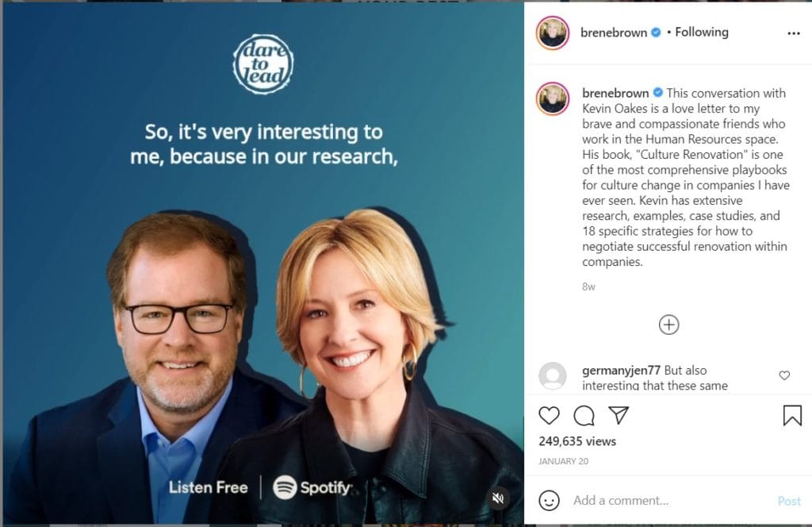This screenshot has width=812, height=527.
Task: Click the Add a comment field
Action: pyautogui.click(x=666, y=501)
